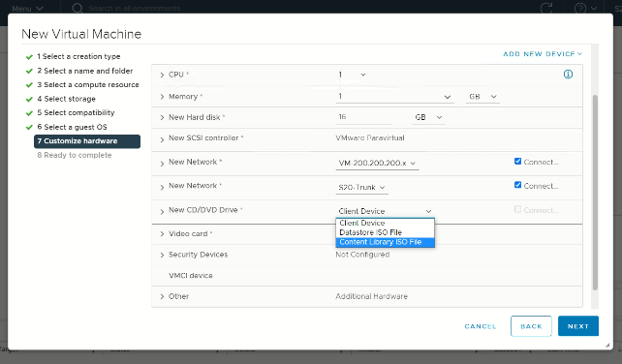The width and height of the screenshot is (622, 364).
Task: Go to step 5 Select compatibility
Action: pos(76,112)
